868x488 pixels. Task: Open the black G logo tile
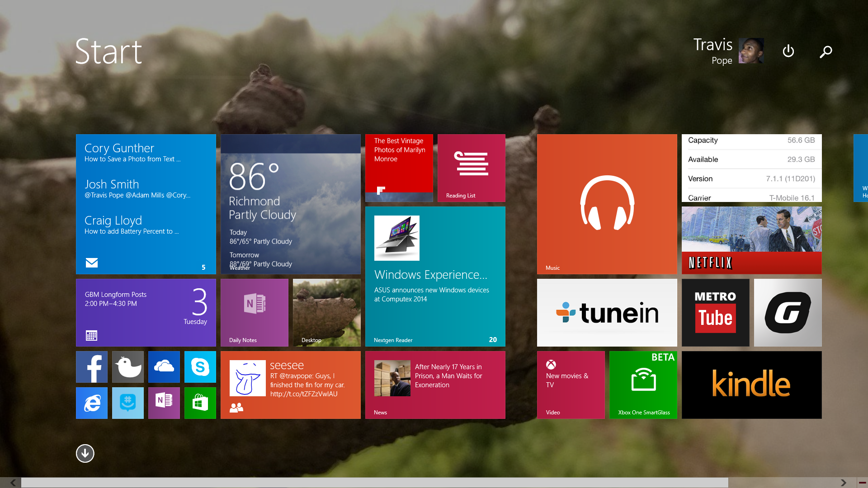click(788, 313)
